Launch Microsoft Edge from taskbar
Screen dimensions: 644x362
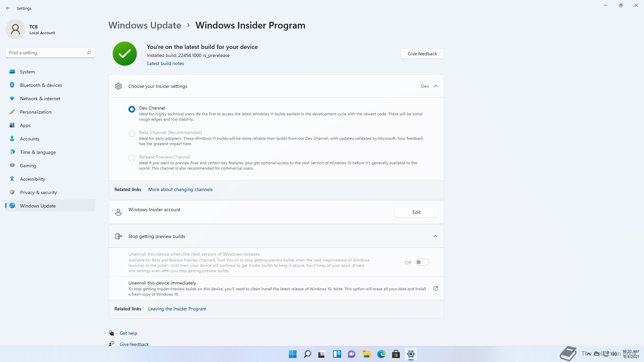click(x=381, y=354)
